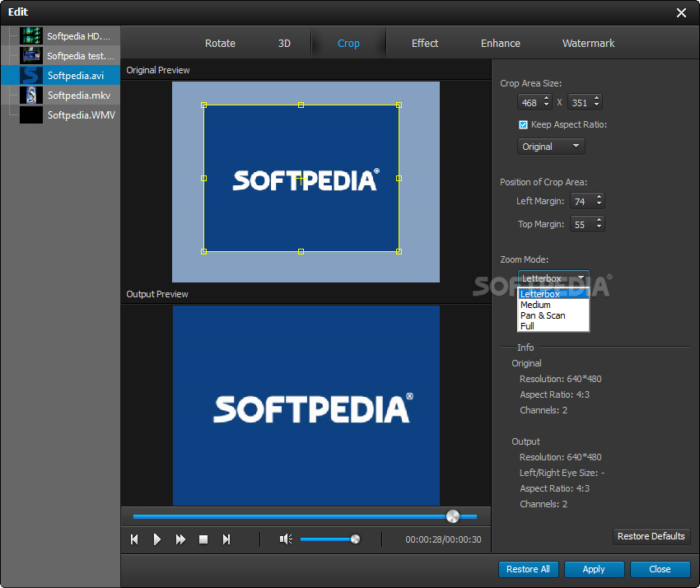This screenshot has height=588, width=700.
Task: Select Softpedia.WMV in file list
Action: (61, 114)
